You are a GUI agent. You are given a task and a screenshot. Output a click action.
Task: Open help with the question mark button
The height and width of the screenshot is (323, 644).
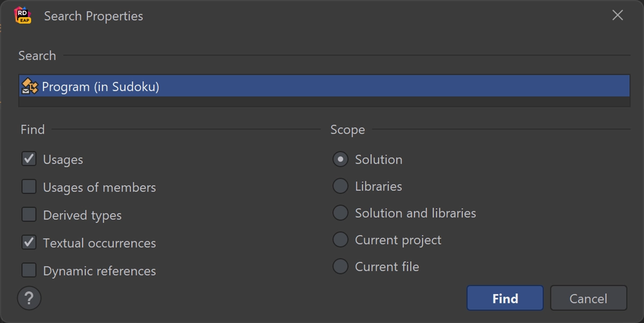coord(29,298)
